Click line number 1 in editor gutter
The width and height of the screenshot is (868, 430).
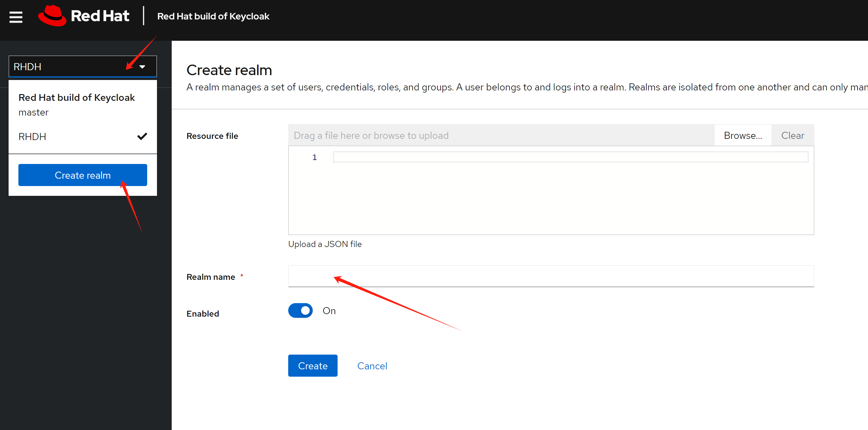click(314, 157)
